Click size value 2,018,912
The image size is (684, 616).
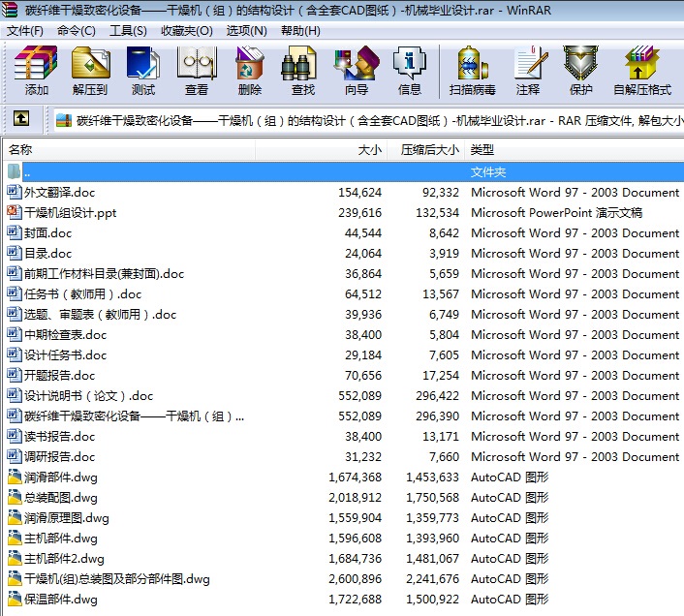(356, 498)
